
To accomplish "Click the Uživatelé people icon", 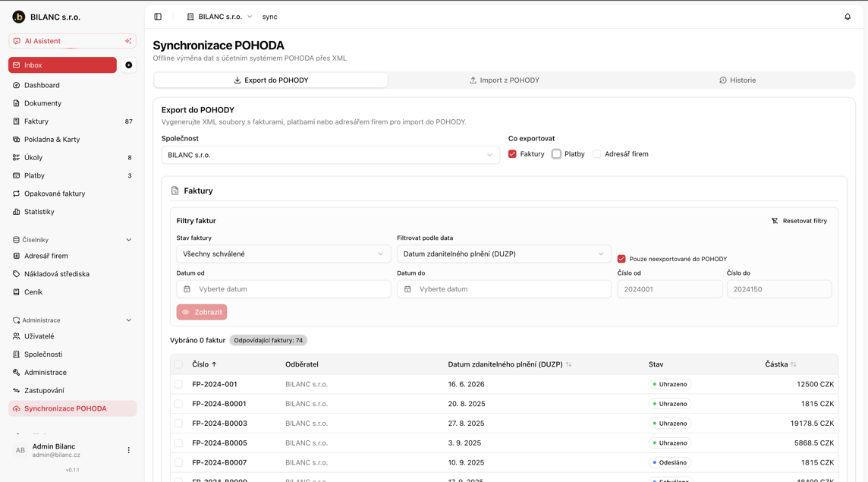I will (17, 336).
